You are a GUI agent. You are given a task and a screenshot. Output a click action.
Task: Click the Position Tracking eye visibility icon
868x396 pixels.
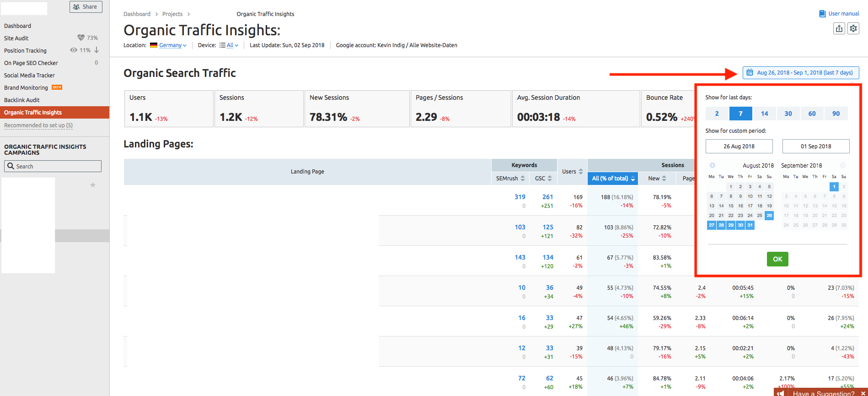coord(74,50)
